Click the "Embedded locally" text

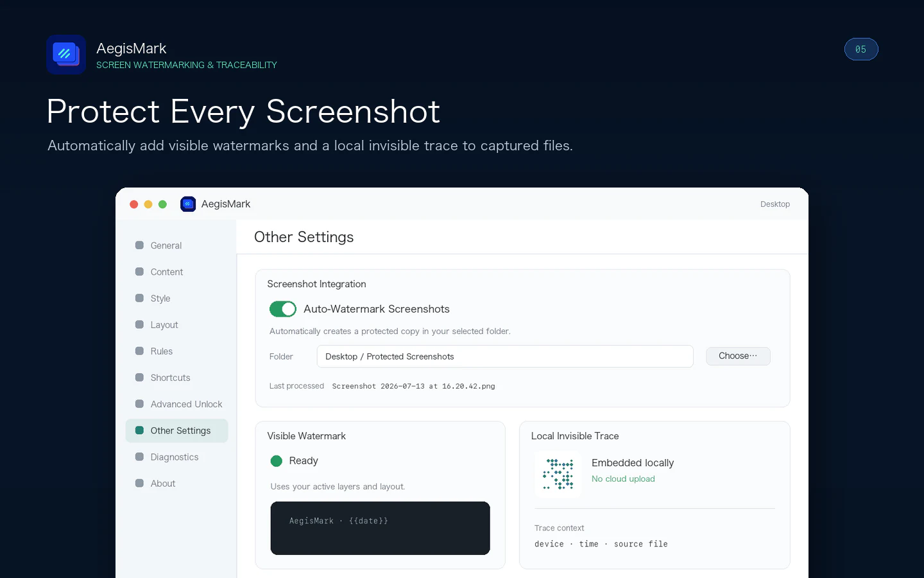(633, 463)
